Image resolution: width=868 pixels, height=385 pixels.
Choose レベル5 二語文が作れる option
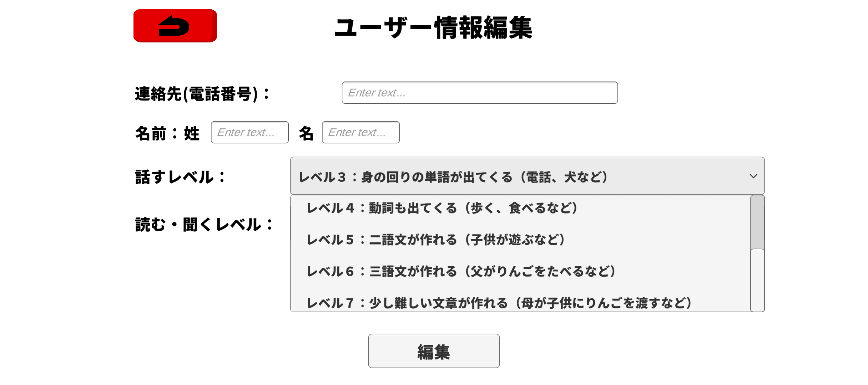435,240
